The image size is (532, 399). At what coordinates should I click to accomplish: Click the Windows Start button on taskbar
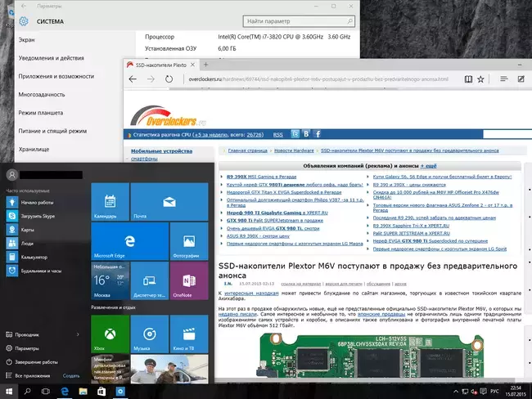[x=9, y=392]
